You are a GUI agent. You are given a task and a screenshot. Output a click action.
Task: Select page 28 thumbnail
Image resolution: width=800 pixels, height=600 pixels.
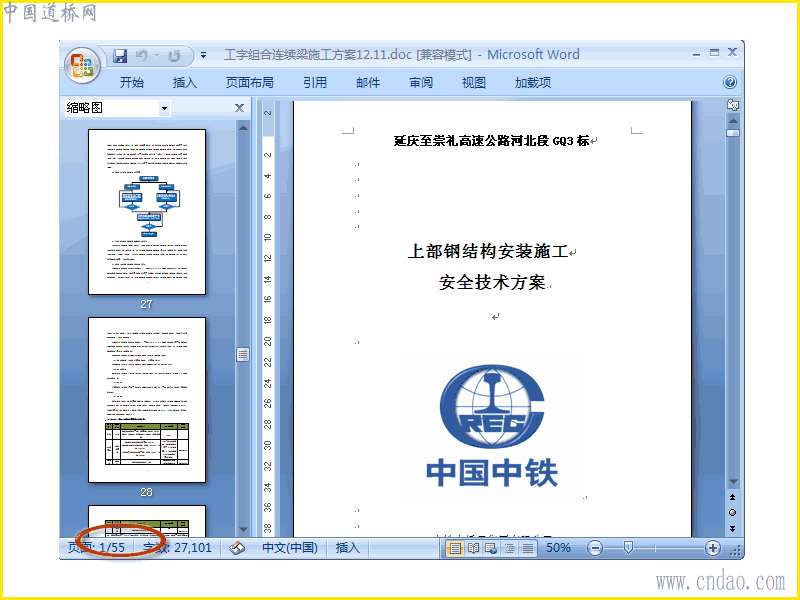(x=147, y=400)
